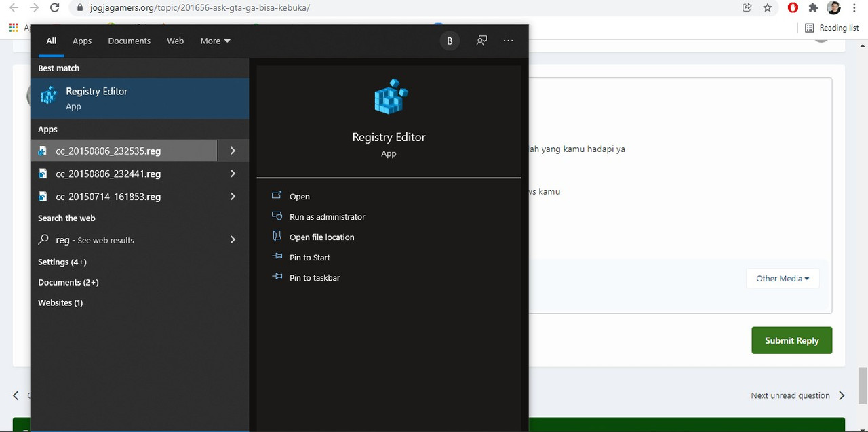
Task: Open the three-dot options menu in search panel
Action: 509,41
